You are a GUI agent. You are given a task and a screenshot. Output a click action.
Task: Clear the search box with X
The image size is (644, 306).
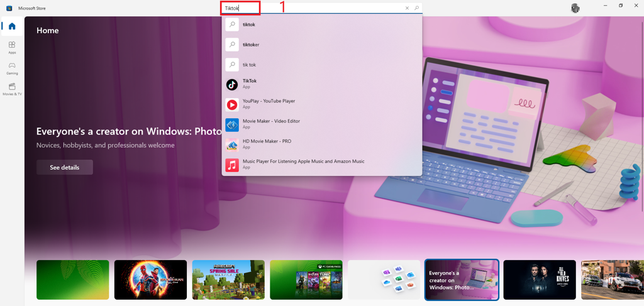407,8
